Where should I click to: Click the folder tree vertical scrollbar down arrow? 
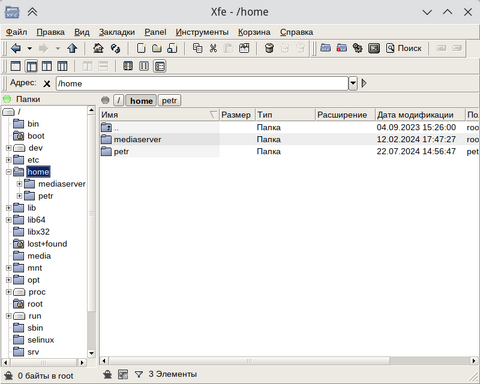(x=91, y=353)
